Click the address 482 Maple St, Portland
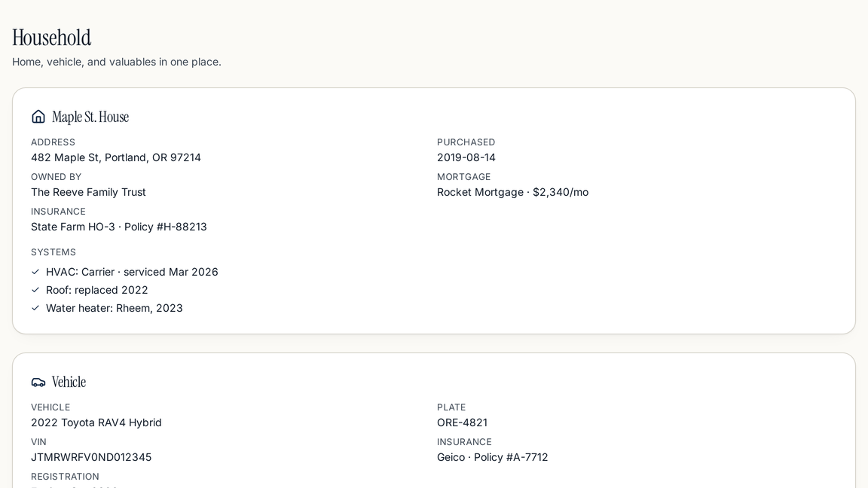This screenshot has width=868, height=488. (116, 157)
